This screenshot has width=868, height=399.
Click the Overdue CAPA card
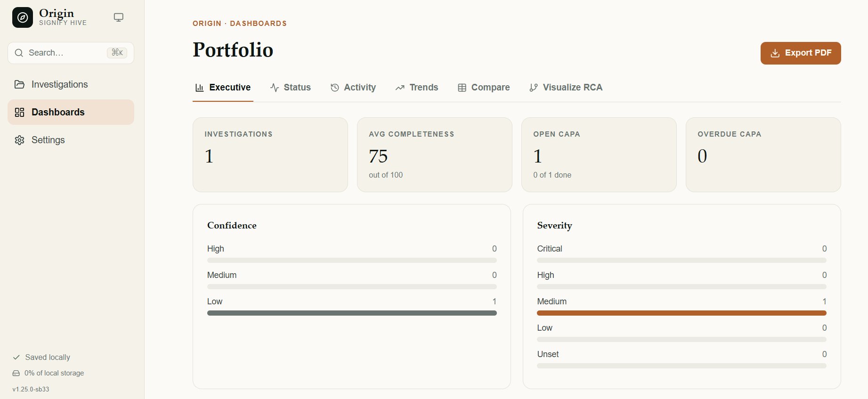click(x=763, y=155)
